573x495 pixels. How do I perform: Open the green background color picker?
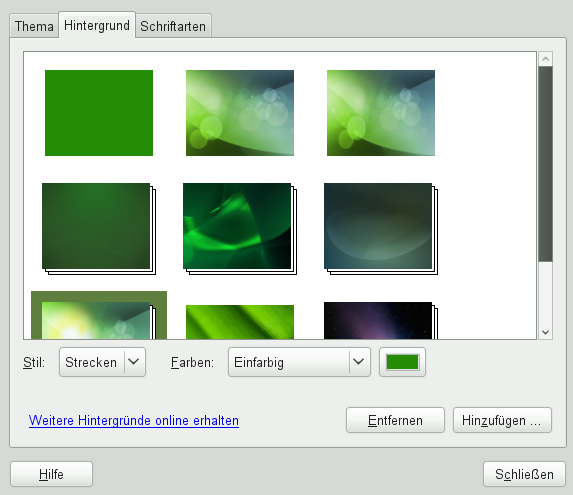(x=402, y=362)
